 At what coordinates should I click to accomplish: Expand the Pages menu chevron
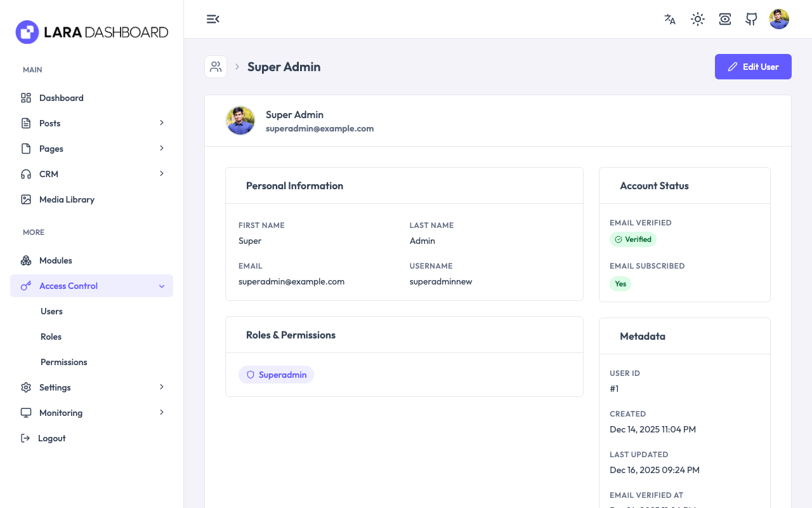162,148
